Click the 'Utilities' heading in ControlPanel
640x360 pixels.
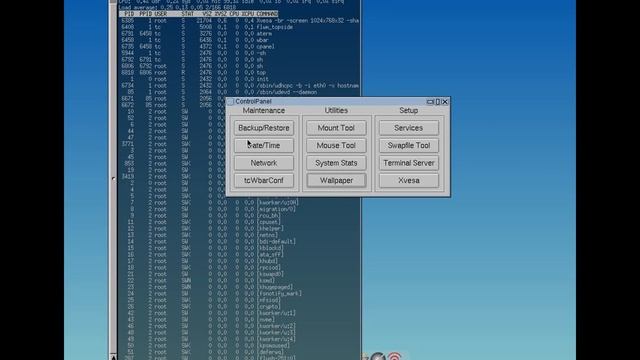click(336, 111)
